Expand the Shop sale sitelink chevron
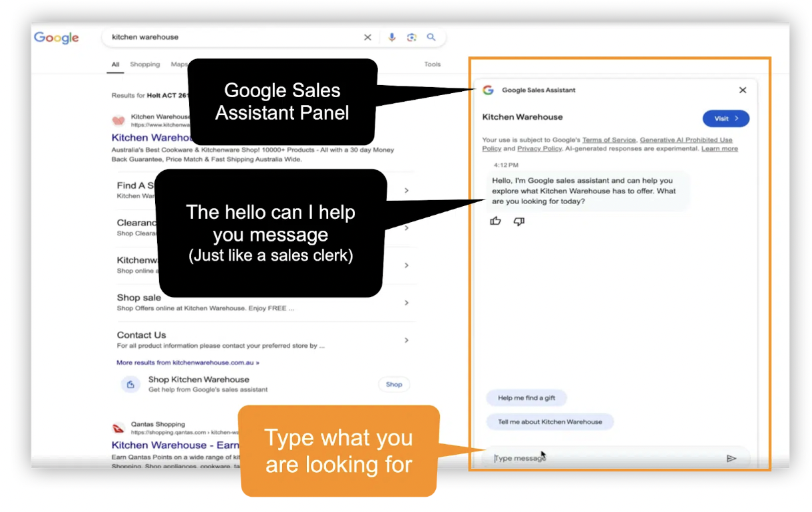Image resolution: width=812 pixels, height=512 pixels. [407, 303]
